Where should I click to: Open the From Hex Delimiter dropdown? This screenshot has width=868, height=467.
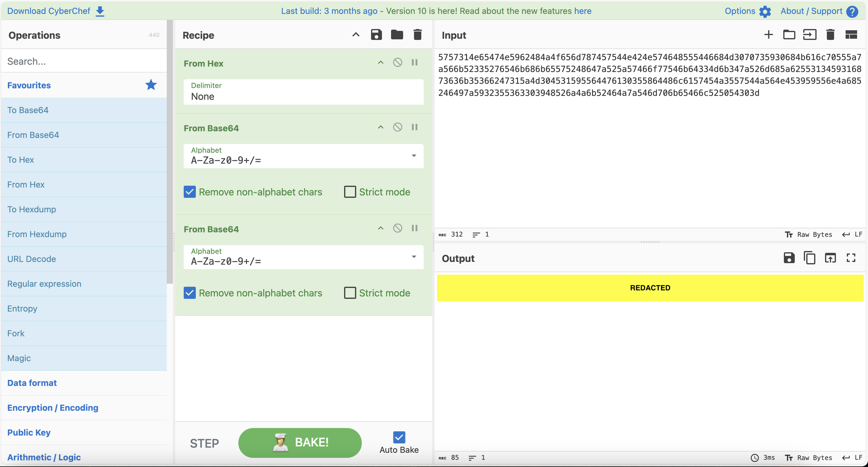[x=303, y=92]
